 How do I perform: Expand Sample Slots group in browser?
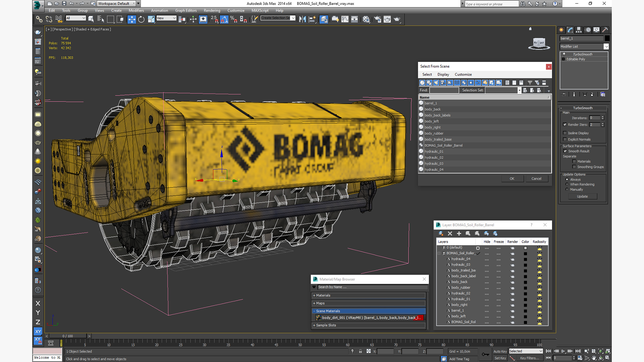coord(369,325)
